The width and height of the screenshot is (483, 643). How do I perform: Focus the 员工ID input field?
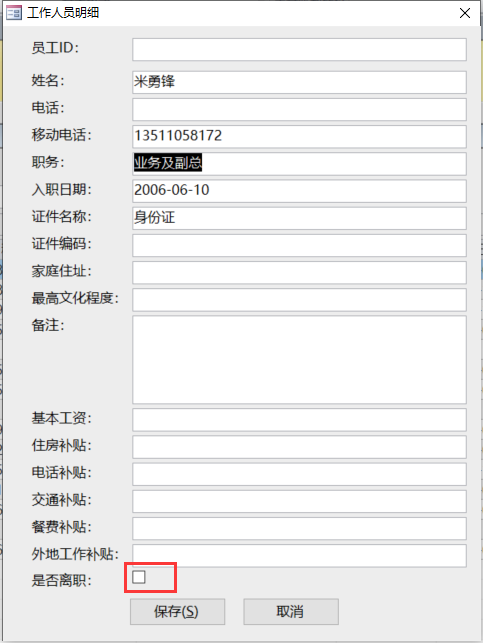[299, 49]
